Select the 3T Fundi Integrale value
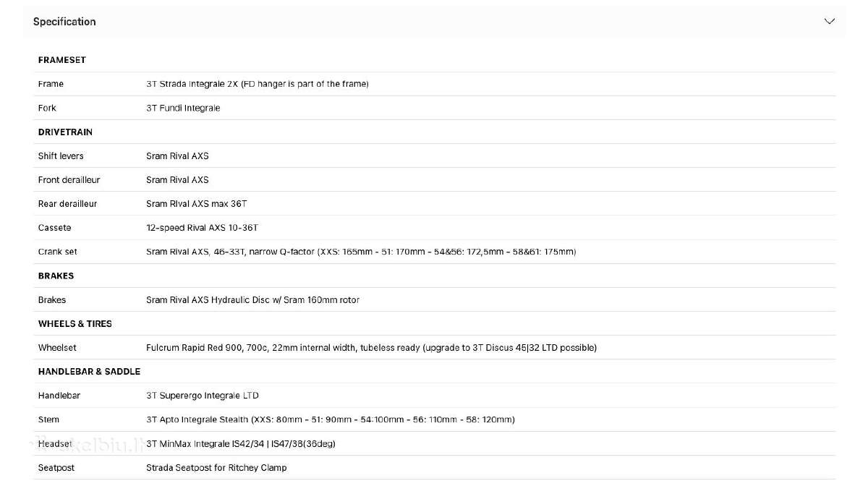This screenshot has width=868, height=494. tap(183, 108)
